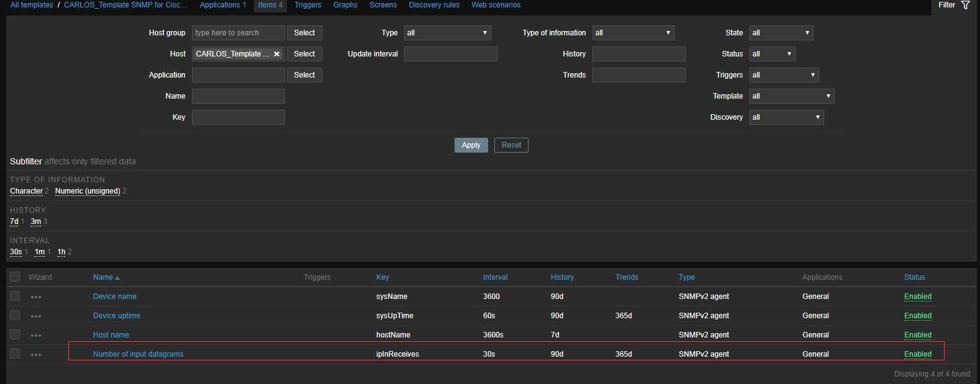Click Select button for Application

click(304, 75)
